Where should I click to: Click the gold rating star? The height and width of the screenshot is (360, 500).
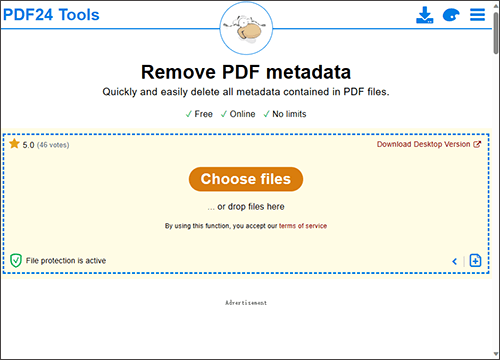(x=14, y=144)
